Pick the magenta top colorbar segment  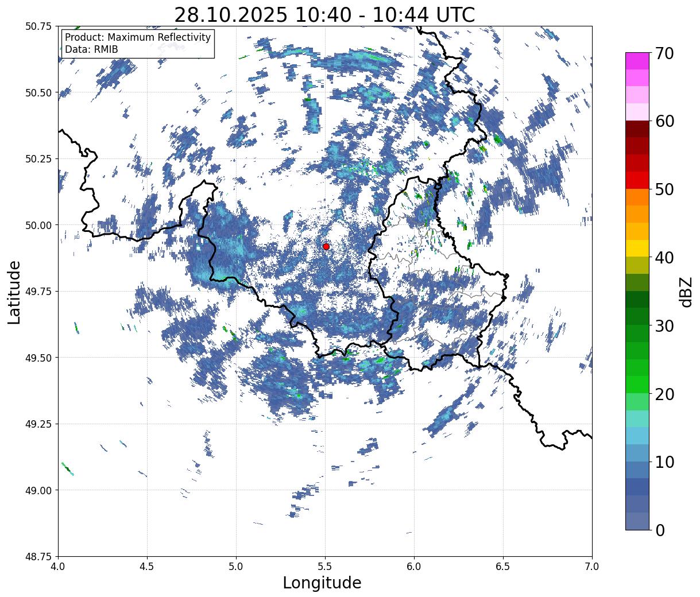pos(637,61)
